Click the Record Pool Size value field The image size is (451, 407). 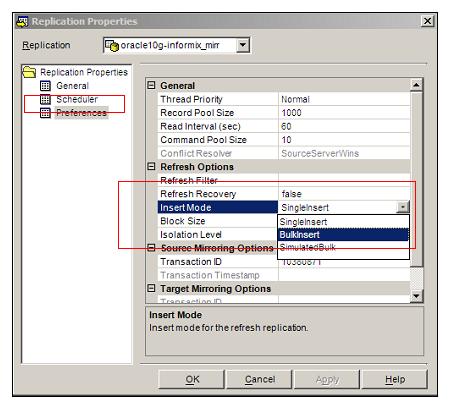tap(344, 113)
